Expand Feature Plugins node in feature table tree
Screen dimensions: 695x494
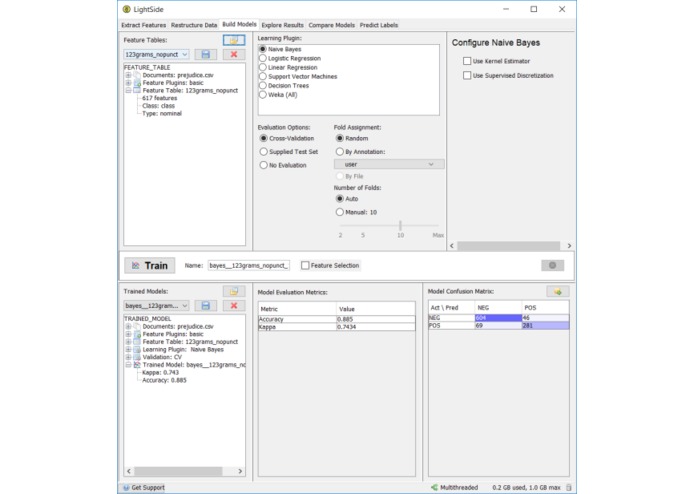point(128,82)
